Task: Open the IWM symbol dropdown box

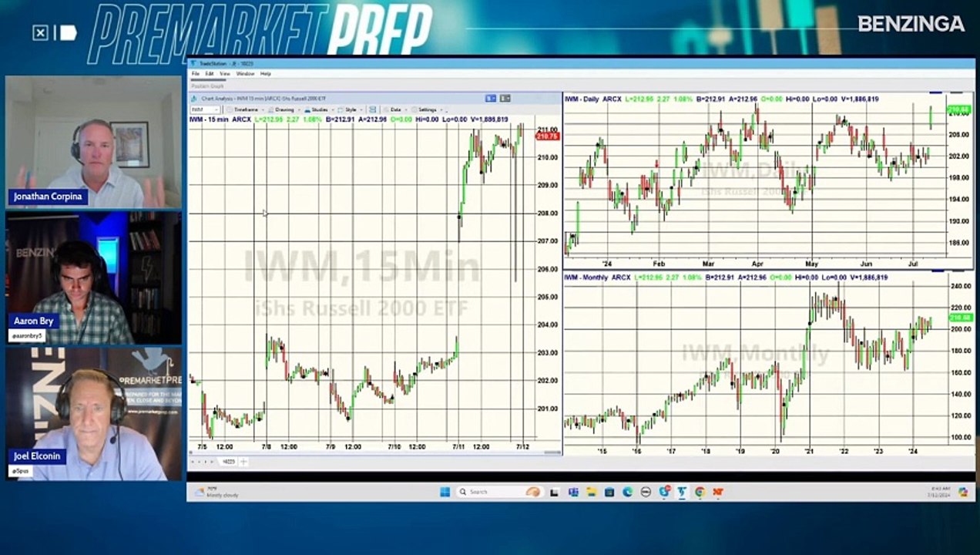Action: pos(204,109)
